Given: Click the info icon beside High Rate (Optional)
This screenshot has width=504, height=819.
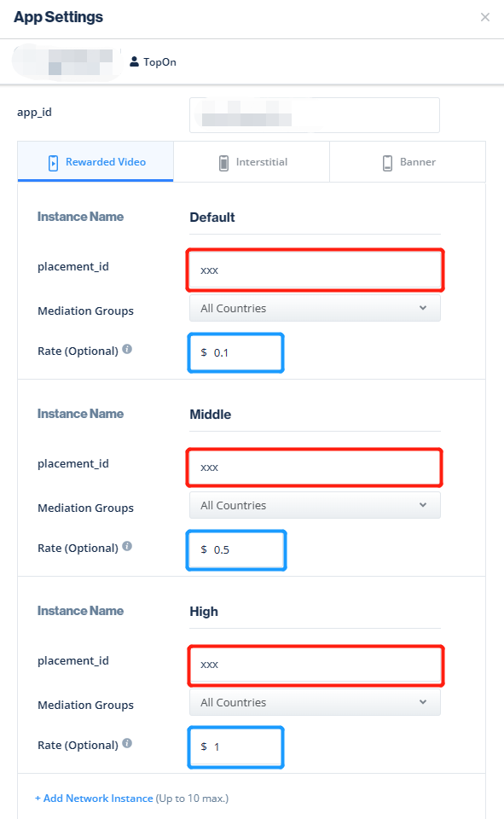Looking at the screenshot, I should 126,741.
